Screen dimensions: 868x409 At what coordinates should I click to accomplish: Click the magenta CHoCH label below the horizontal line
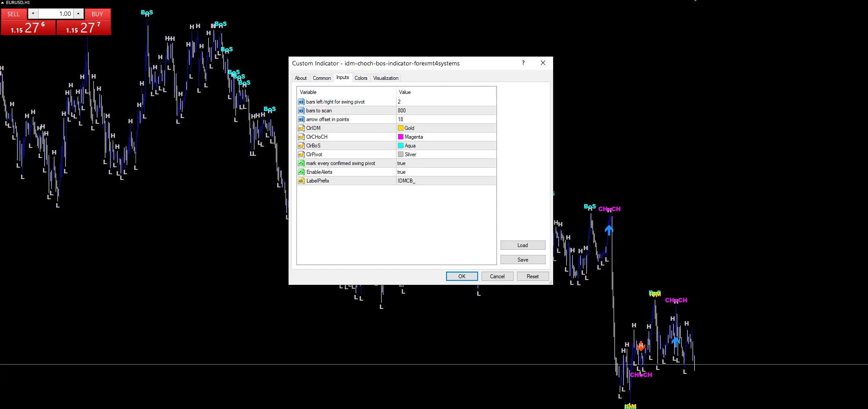coord(641,375)
